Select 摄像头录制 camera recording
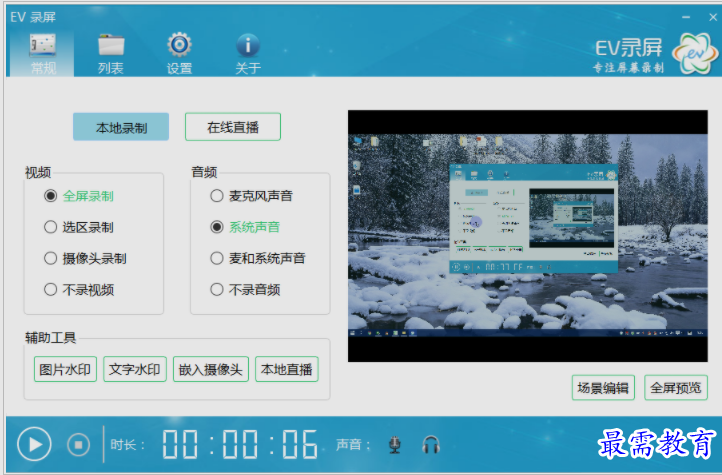The height and width of the screenshot is (475, 722). (x=85, y=258)
